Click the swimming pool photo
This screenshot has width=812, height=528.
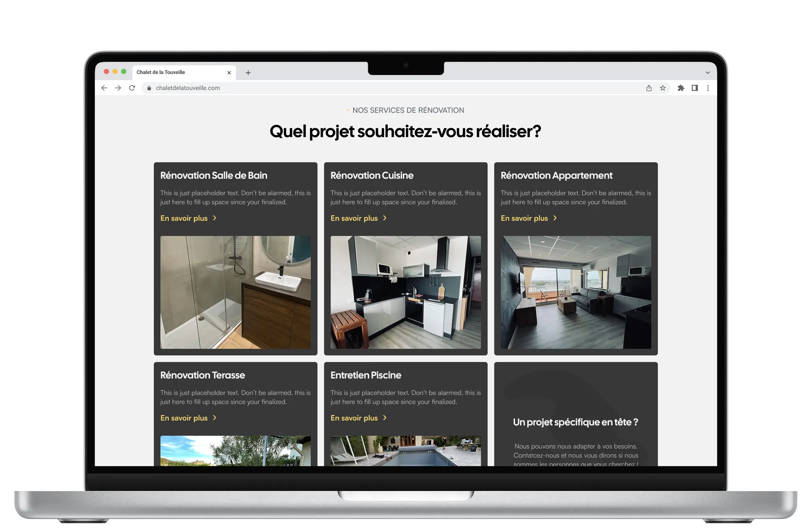[x=406, y=451]
